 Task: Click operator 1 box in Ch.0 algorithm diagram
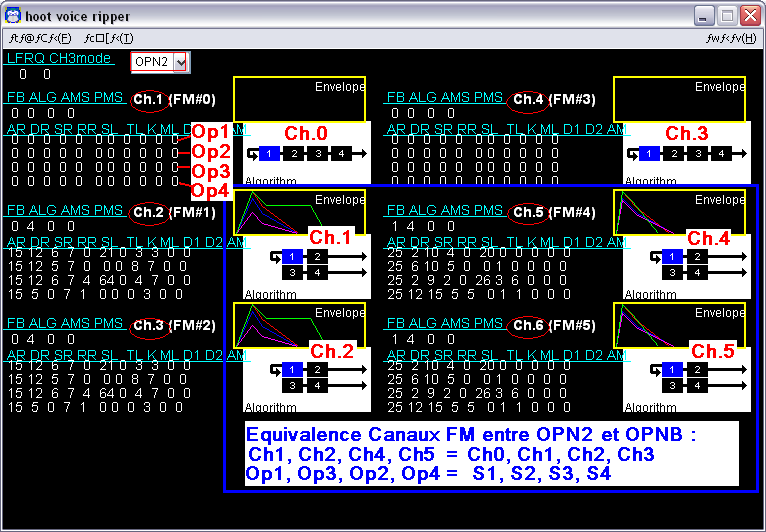pyautogui.click(x=269, y=153)
